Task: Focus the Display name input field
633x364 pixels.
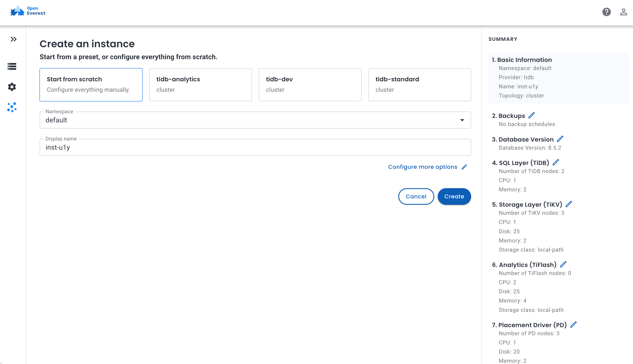Action: pos(255,147)
